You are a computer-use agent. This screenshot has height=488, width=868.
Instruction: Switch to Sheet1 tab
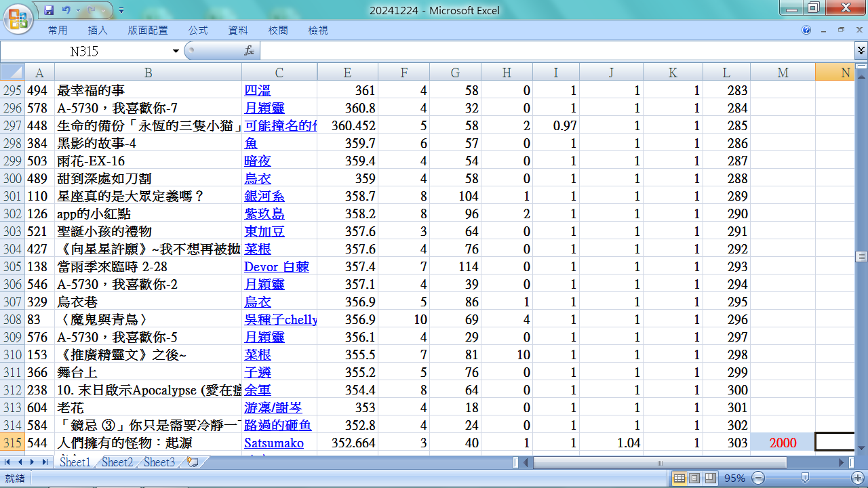75,462
